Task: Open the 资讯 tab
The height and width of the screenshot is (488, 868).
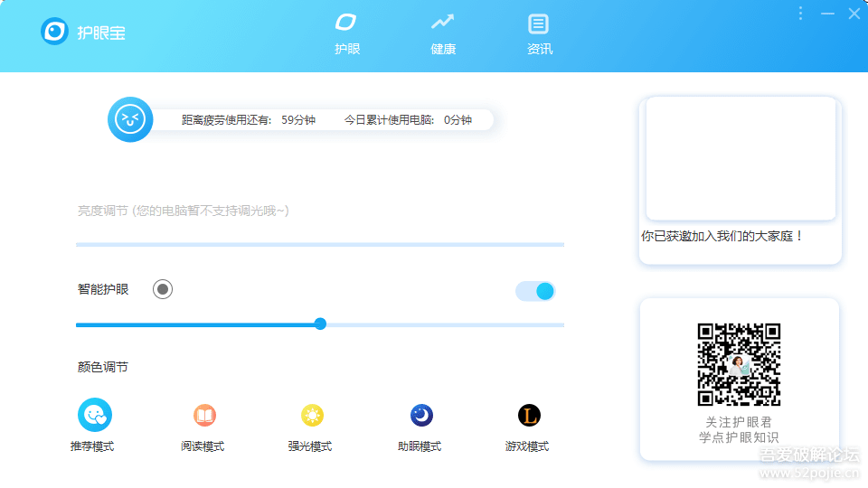Action: pyautogui.click(x=539, y=34)
